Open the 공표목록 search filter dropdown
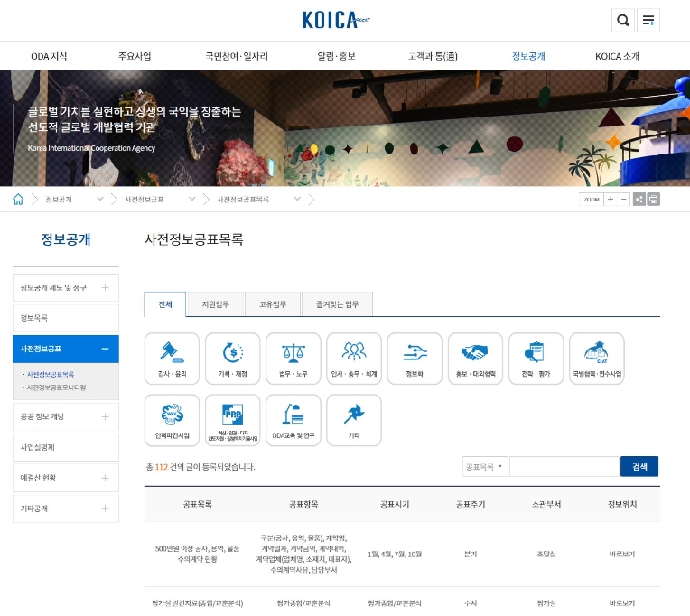Screen dimensions: 690x616 pyautogui.click(x=484, y=467)
